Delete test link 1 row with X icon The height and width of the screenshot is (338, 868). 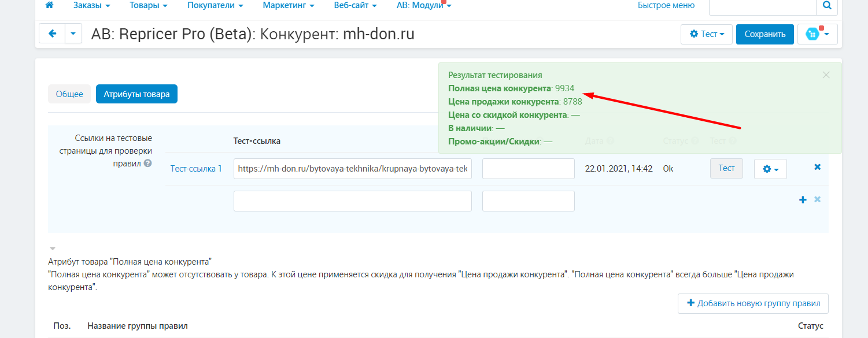[817, 167]
